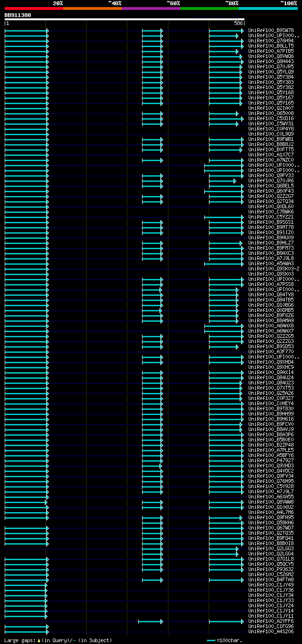Select the white query sequence bar
The width and height of the screenshot is (302, 644).
125,19
